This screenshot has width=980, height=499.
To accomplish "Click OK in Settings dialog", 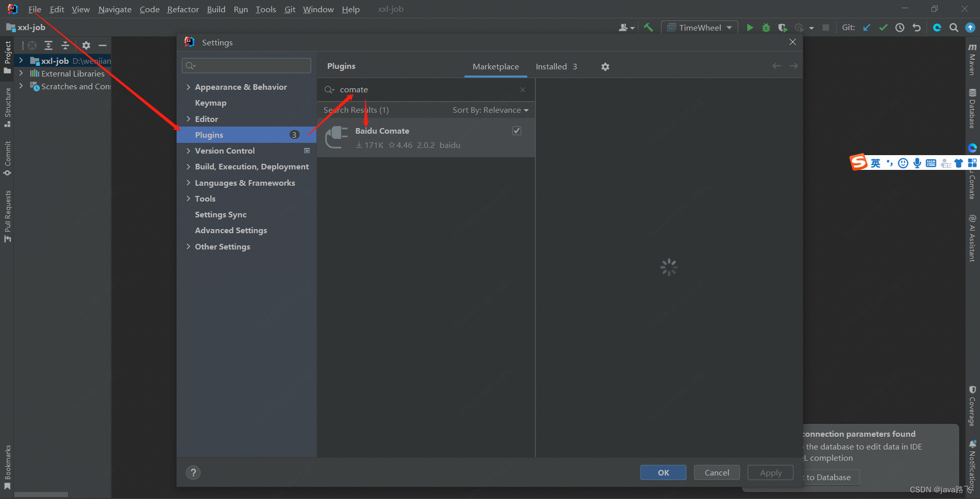I will click(663, 472).
